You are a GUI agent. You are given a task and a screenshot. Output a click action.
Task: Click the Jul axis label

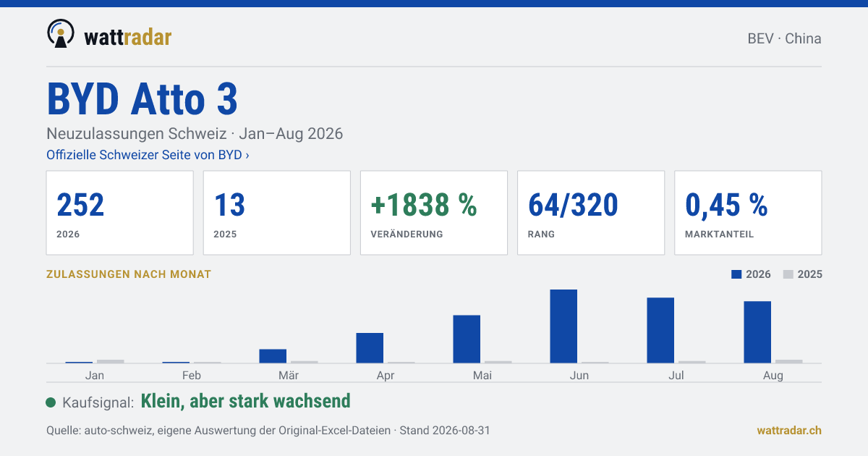click(676, 375)
